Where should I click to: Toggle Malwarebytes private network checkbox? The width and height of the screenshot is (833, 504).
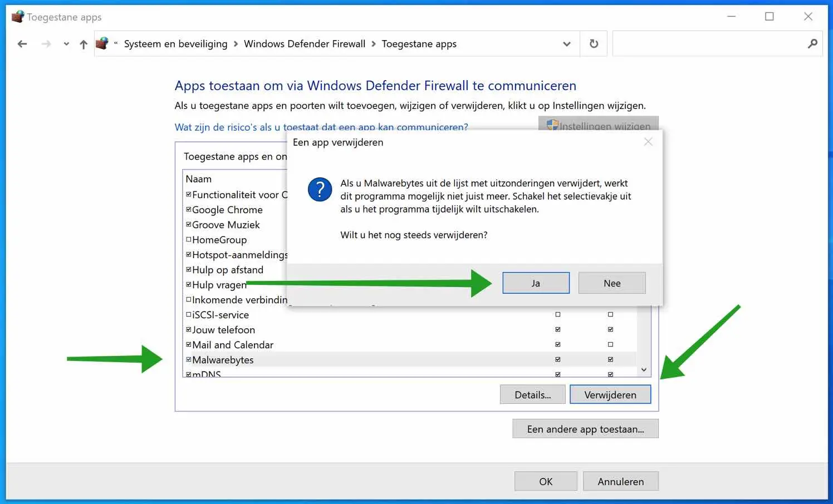coord(557,359)
